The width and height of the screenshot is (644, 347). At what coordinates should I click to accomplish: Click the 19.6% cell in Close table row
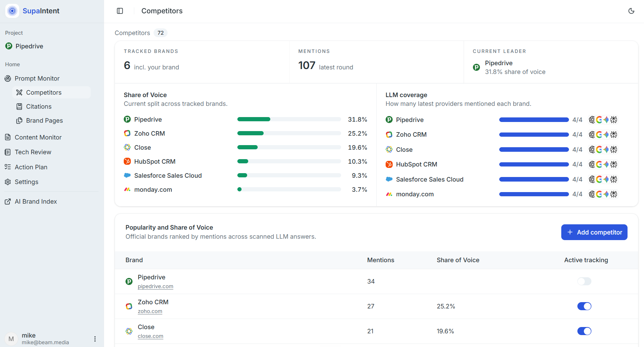coord(445,331)
